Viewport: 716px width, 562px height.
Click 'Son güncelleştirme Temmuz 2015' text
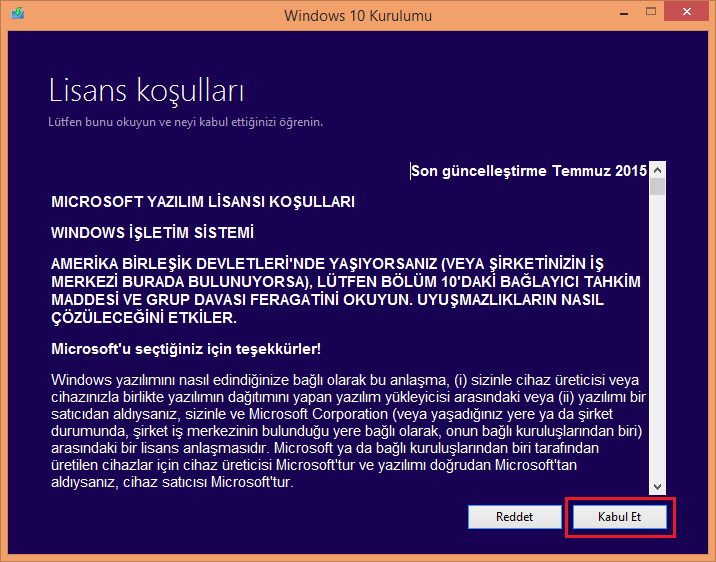click(x=529, y=171)
